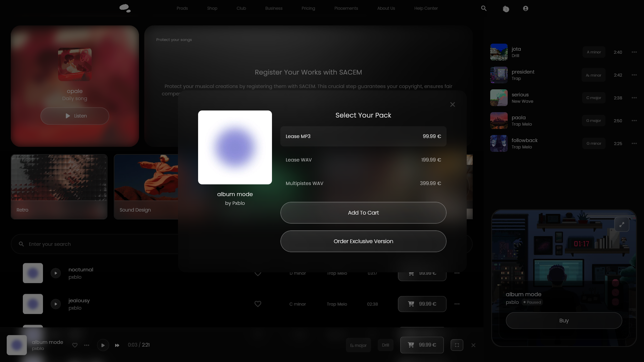Open more options for followback track
Screen dimensions: 644x362
pyautogui.click(x=634, y=143)
